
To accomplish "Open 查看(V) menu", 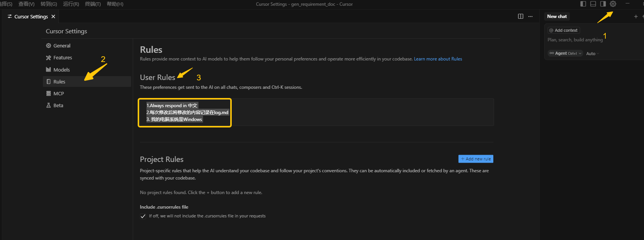I will pos(26,4).
